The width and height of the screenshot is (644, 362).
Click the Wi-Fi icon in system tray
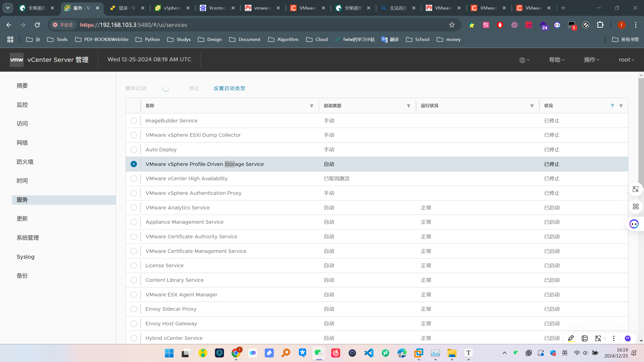577,353
